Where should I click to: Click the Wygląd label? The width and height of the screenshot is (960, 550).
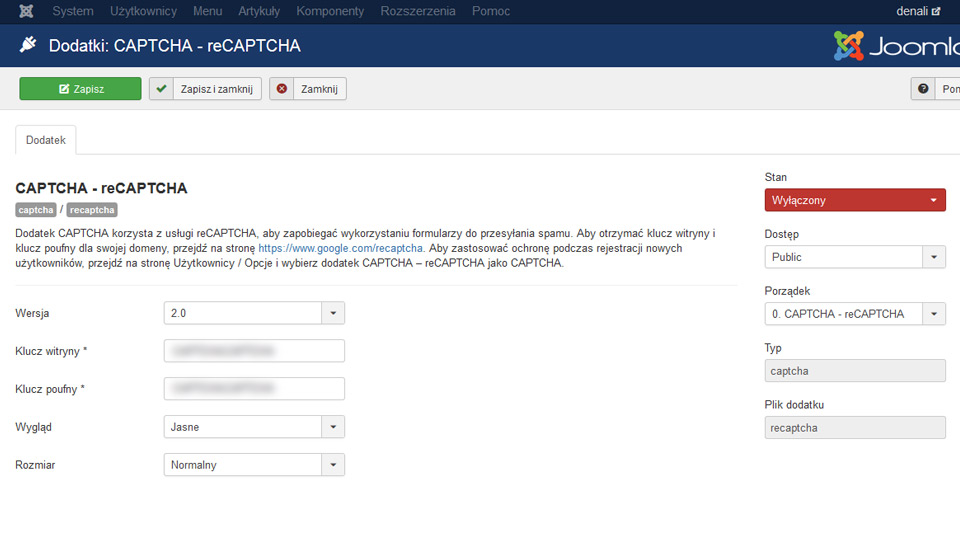(x=33, y=427)
